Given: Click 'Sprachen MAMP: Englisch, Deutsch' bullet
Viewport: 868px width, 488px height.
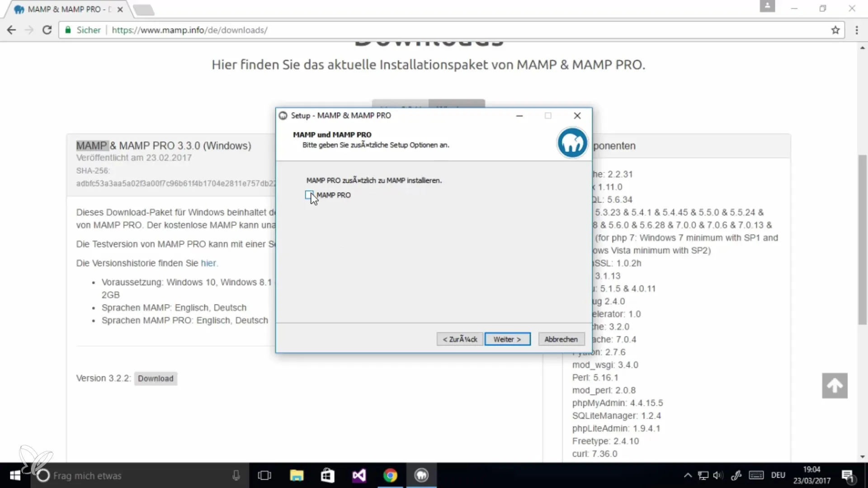Looking at the screenshot, I should tap(174, 308).
